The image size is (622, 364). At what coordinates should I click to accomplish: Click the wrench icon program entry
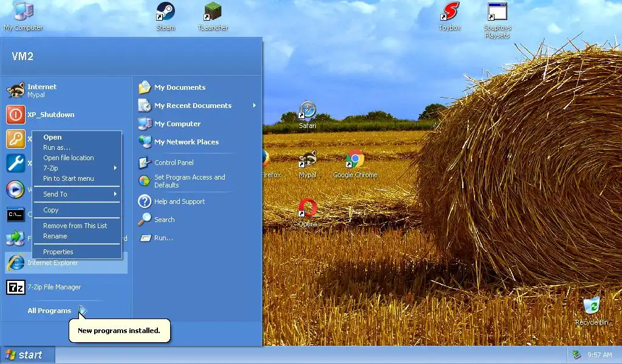15,163
